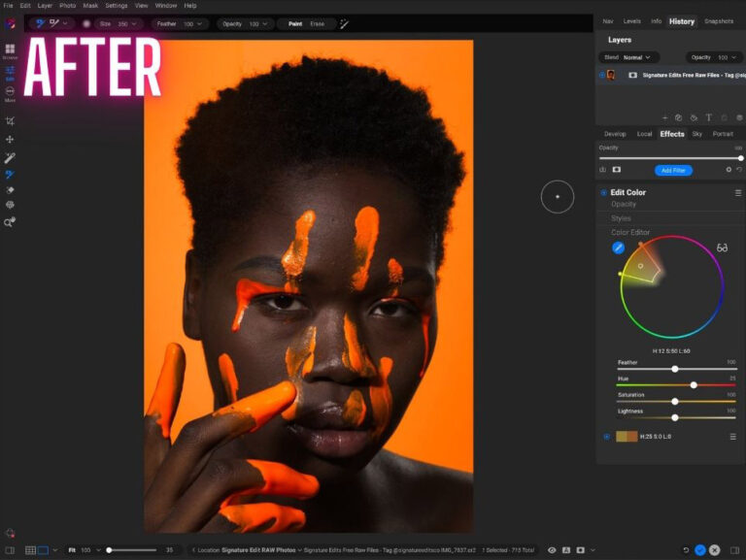Duplicate layer using the copy icon
Screen dimensions: 746x560
[x=678, y=117]
